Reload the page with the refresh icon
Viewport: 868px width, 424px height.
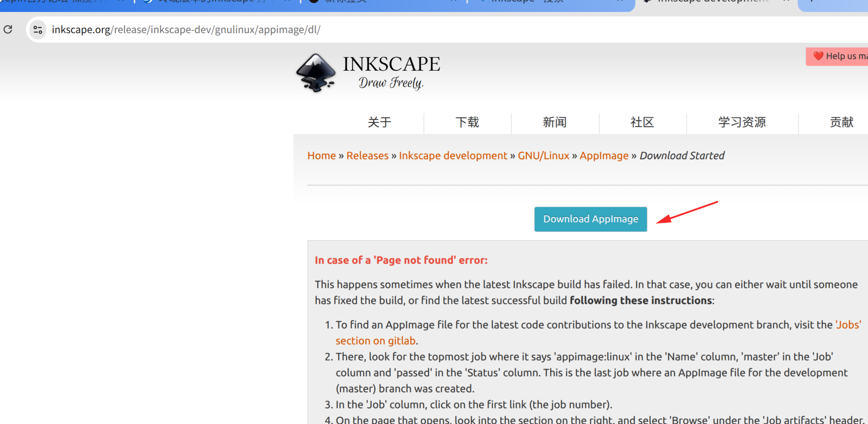8,30
